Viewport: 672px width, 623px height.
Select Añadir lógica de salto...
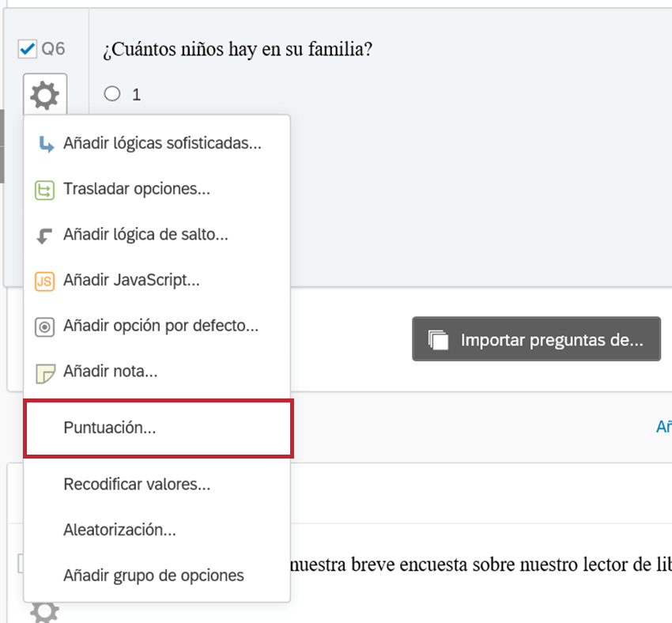pyautogui.click(x=157, y=234)
